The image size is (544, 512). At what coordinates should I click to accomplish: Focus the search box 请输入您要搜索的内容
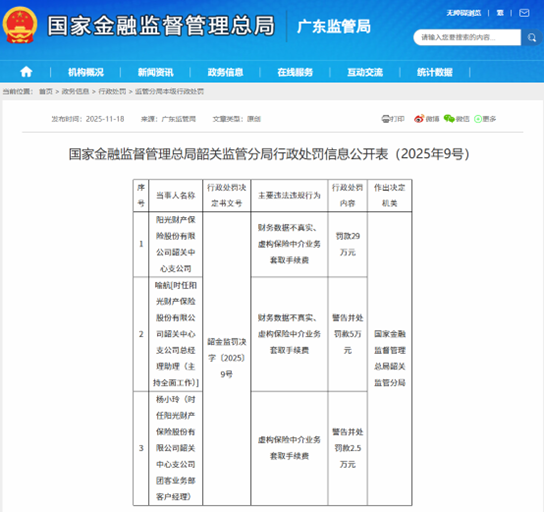[x=467, y=37]
